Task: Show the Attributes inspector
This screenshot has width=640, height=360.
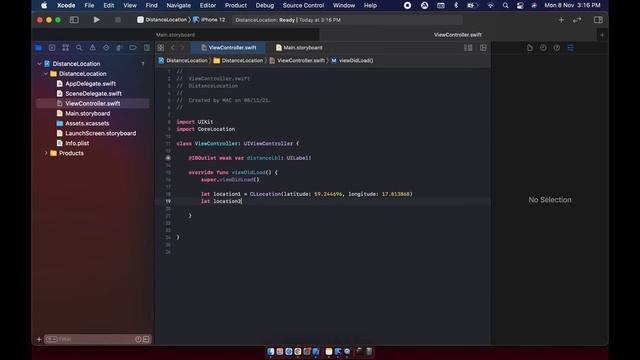Action: (x=571, y=48)
